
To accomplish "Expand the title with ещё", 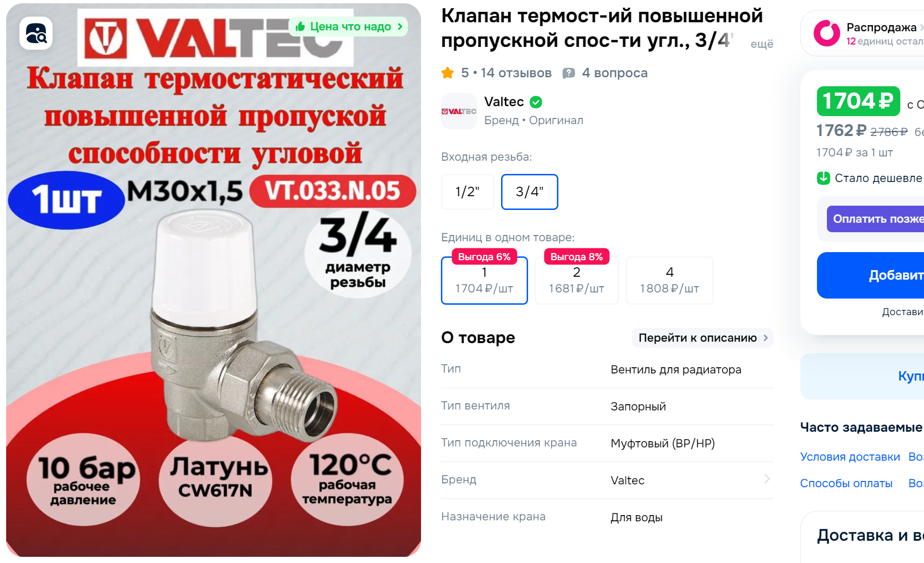I will click(762, 44).
